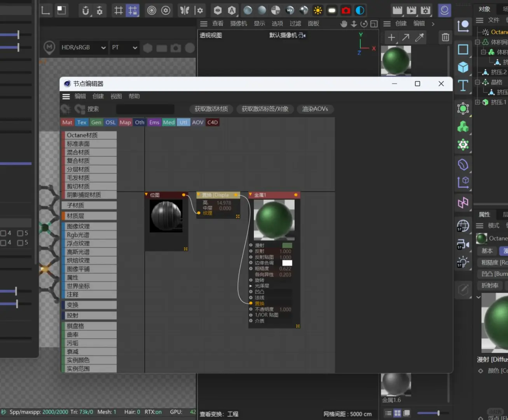Click the 获取激活材质 button

(211, 109)
